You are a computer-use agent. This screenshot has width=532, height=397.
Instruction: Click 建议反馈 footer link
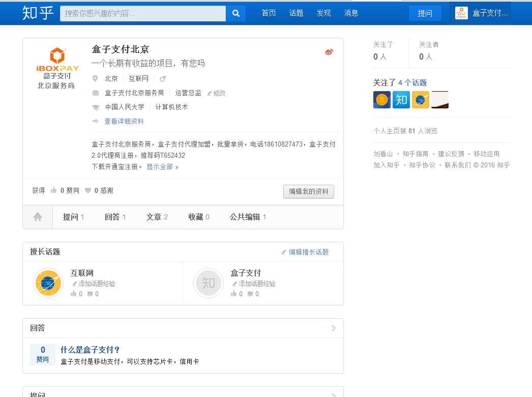click(451, 154)
